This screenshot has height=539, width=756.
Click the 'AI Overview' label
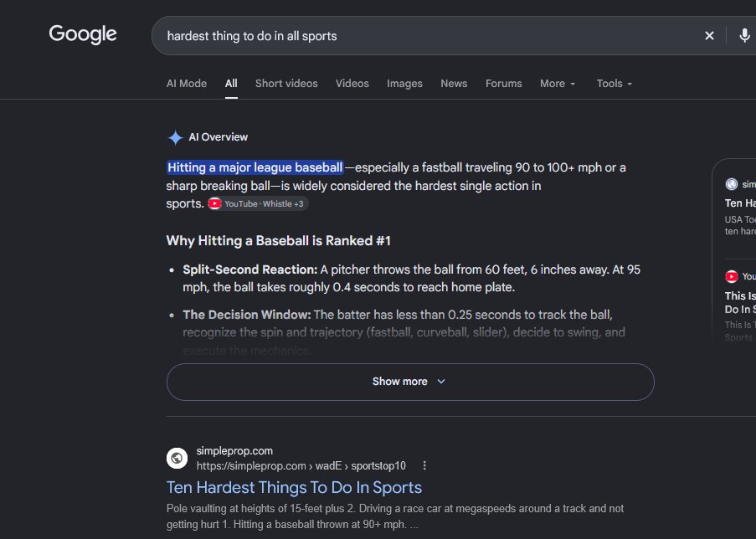click(218, 137)
